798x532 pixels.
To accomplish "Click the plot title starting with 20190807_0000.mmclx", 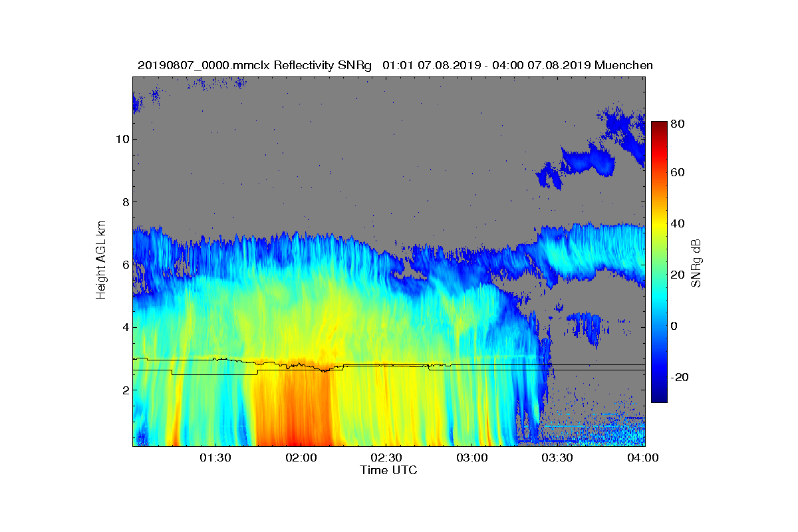I will point(395,65).
